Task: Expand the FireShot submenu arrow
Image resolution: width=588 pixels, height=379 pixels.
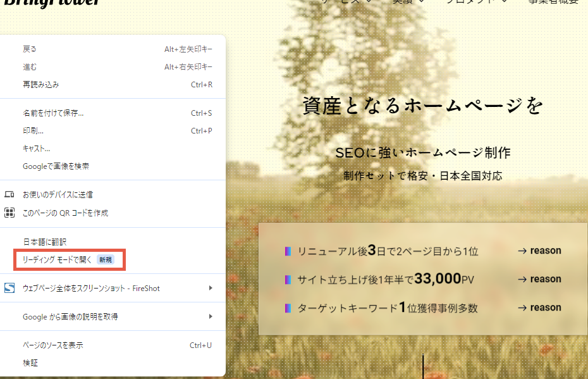Action: point(211,289)
